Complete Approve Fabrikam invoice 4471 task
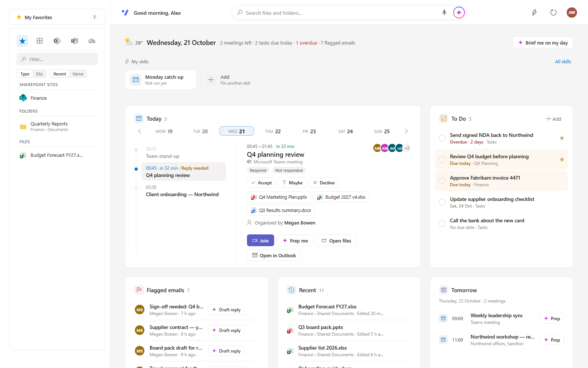Viewport: 588px width, 368px height. (x=442, y=181)
